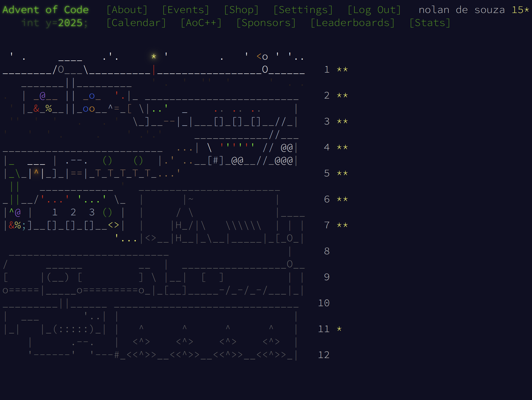View your Stats page
Image resolution: width=532 pixels, height=400 pixels.
point(430,23)
